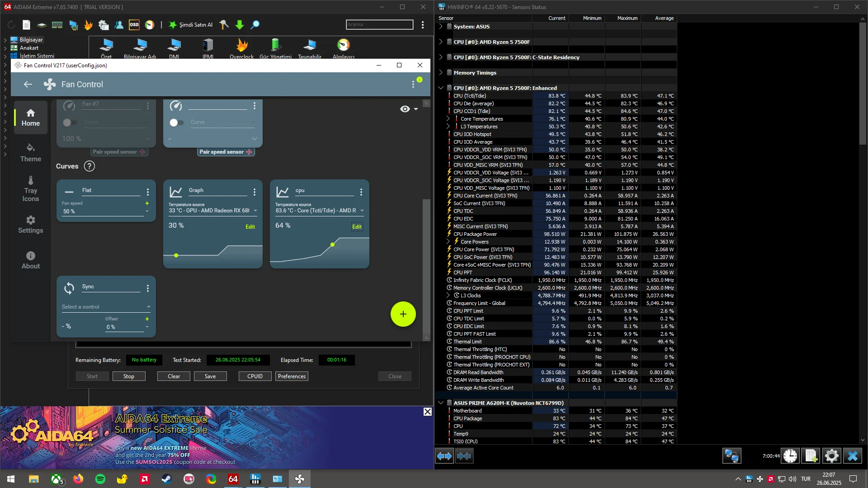The width and height of the screenshot is (868, 488).
Task: Open the Tray Icons sidebar page
Action: (x=30, y=189)
